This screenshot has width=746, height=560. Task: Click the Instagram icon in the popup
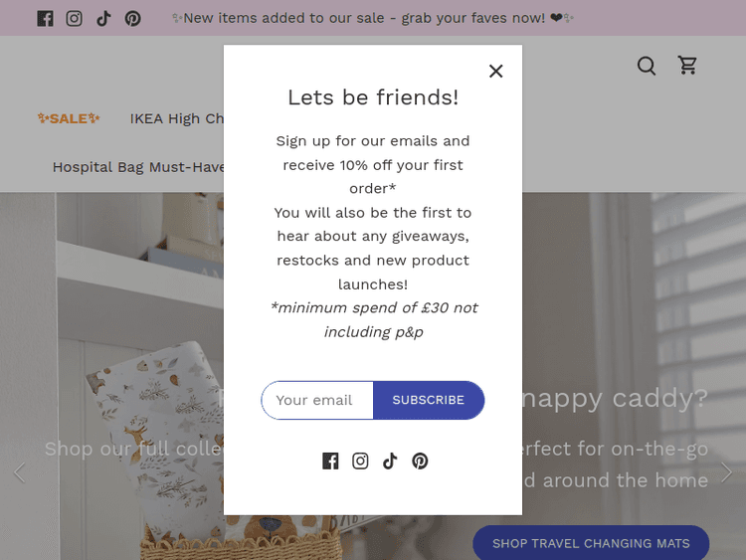[360, 461]
